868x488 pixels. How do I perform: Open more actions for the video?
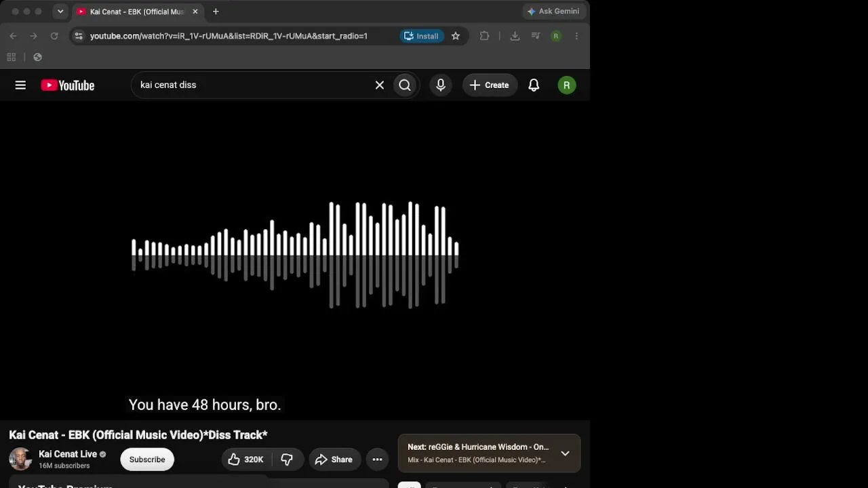377,460
